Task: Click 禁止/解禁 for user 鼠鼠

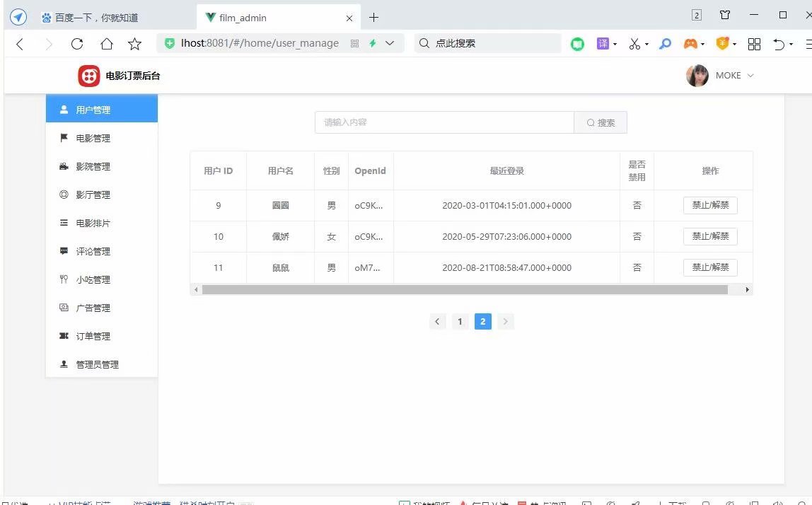Action: click(710, 267)
